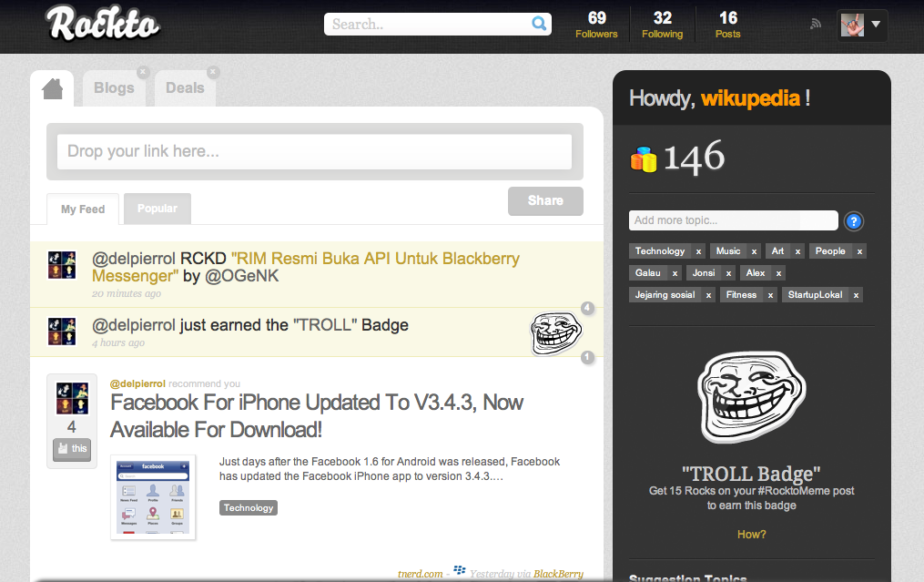
Task: Click the blue help question icon
Action: (x=853, y=221)
